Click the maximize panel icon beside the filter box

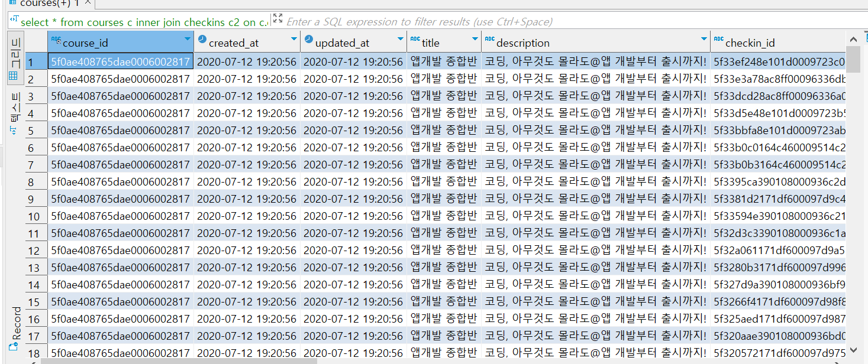tap(278, 19)
